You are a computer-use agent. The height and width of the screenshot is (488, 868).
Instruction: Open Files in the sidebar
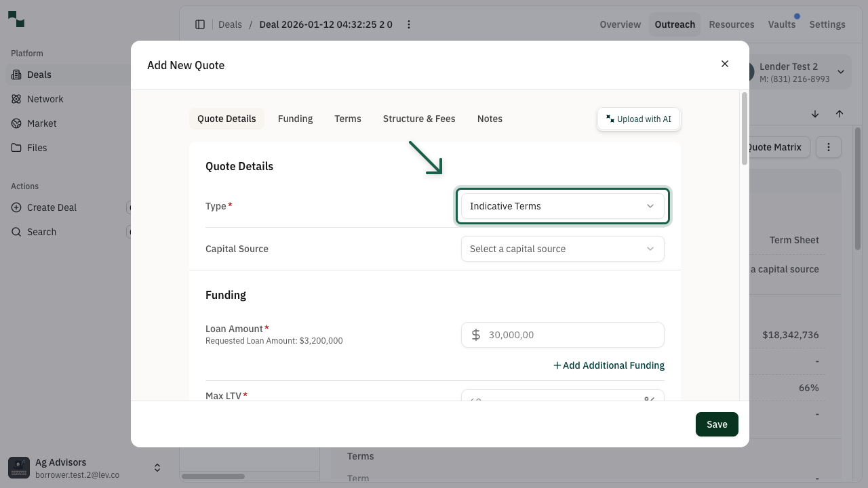point(37,148)
